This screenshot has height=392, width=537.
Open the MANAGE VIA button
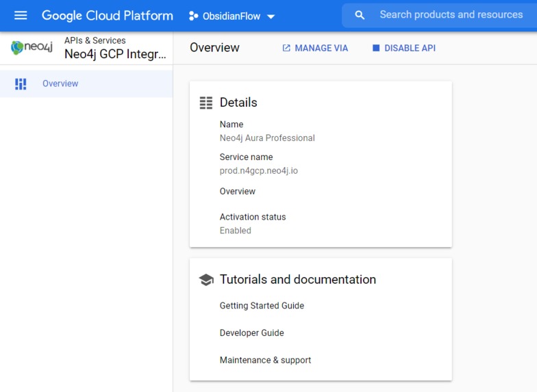(x=315, y=48)
